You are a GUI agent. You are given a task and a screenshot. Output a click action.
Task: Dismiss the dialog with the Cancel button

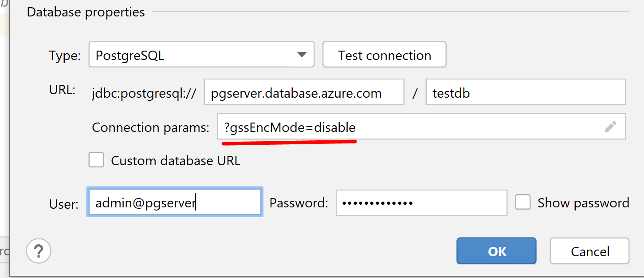590,251
